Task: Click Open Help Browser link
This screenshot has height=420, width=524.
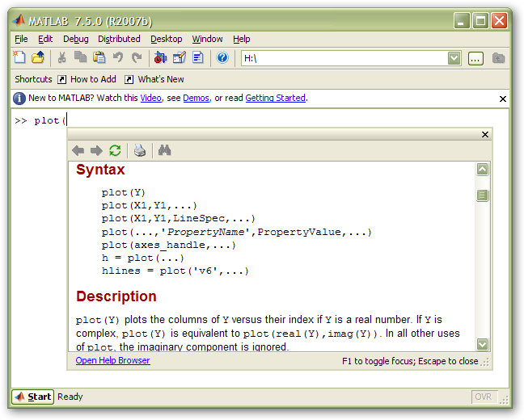Action: click(x=112, y=361)
